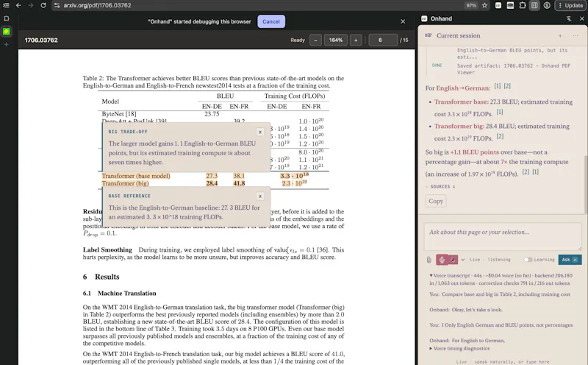
Task: Open the profile avatar menu
Action: coord(547,5)
